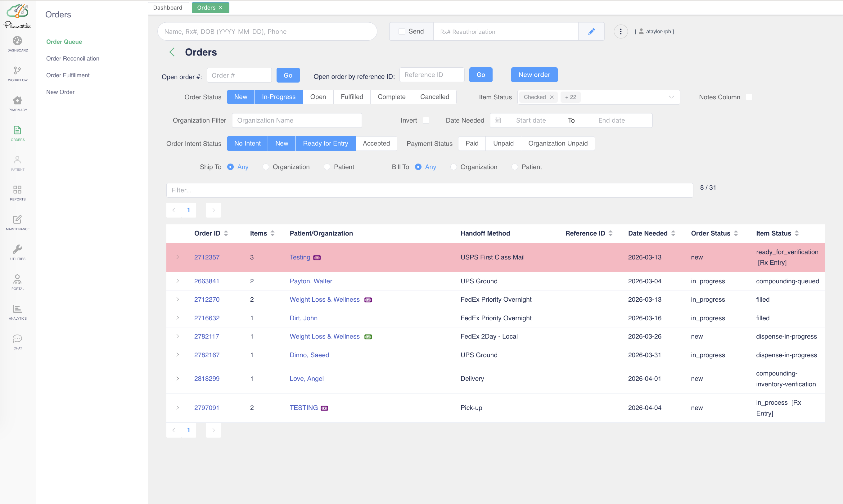Open the Pharmacy sidebar icon

(17, 100)
